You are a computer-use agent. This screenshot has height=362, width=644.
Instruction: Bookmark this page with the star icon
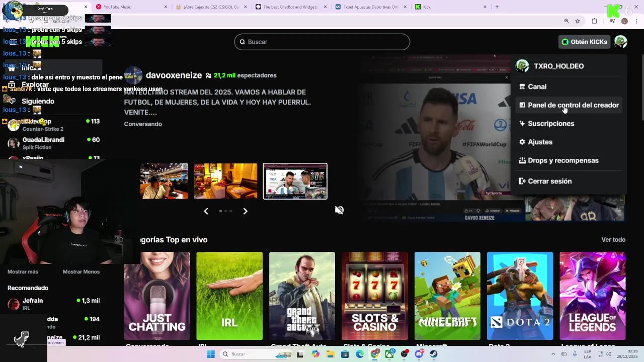(578, 21)
